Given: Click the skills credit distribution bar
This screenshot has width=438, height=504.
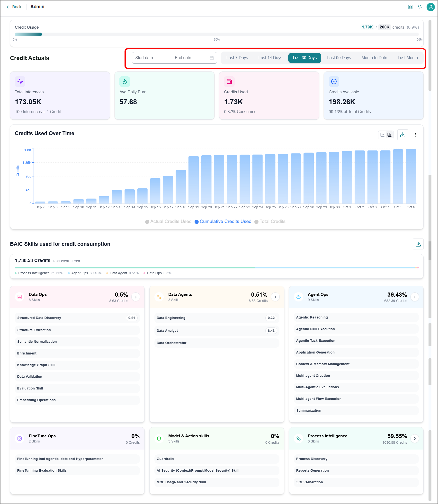Looking at the screenshot, I should (x=216, y=267).
